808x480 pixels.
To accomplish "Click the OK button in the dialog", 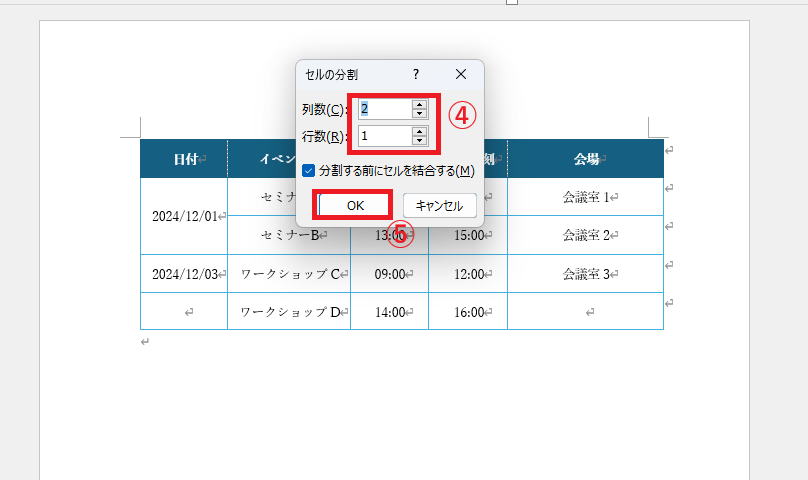I will point(355,205).
